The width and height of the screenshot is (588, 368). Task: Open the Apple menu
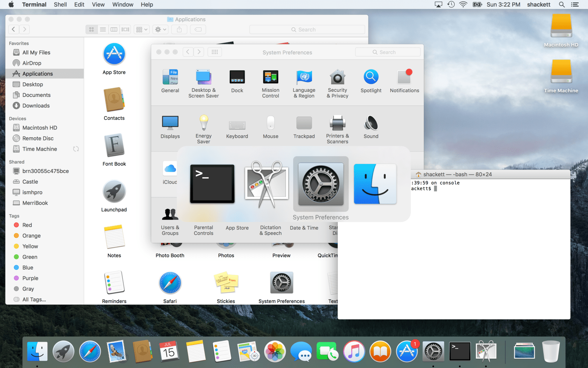pyautogui.click(x=11, y=5)
